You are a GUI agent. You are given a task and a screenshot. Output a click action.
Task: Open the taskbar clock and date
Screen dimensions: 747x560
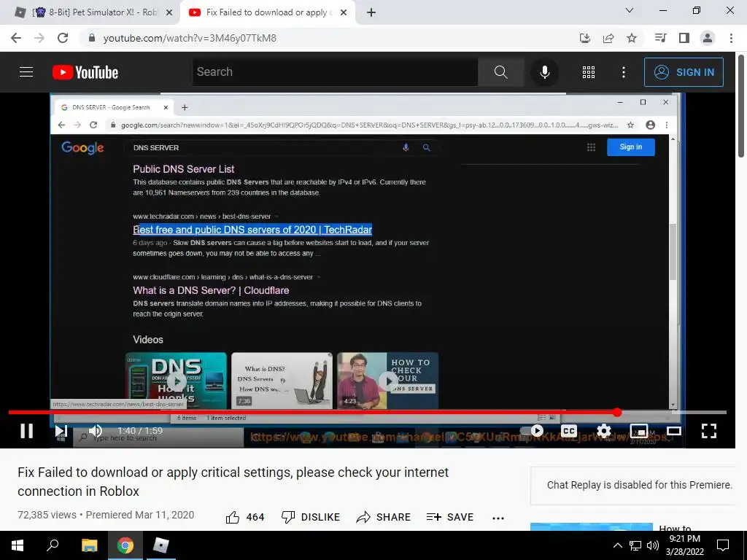click(684, 545)
